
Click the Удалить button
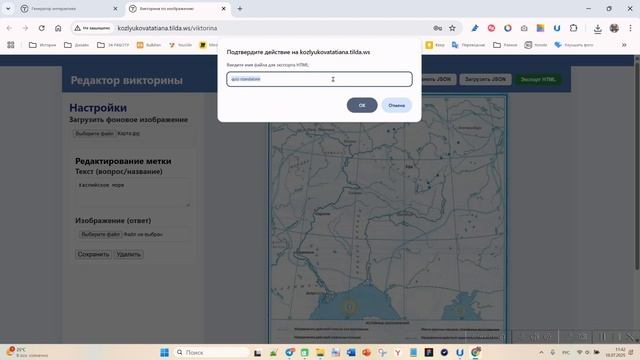(x=129, y=254)
